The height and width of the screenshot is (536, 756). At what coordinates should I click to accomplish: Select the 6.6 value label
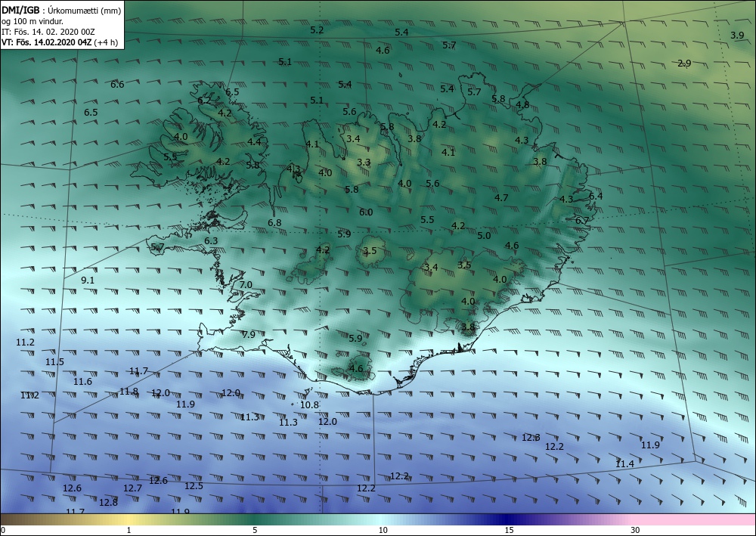118,85
